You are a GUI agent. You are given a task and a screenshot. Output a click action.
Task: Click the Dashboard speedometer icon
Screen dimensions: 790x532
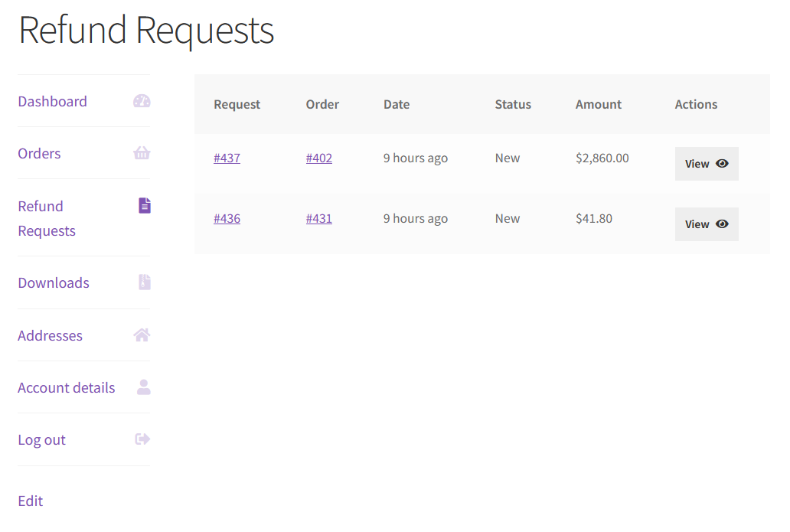point(142,101)
